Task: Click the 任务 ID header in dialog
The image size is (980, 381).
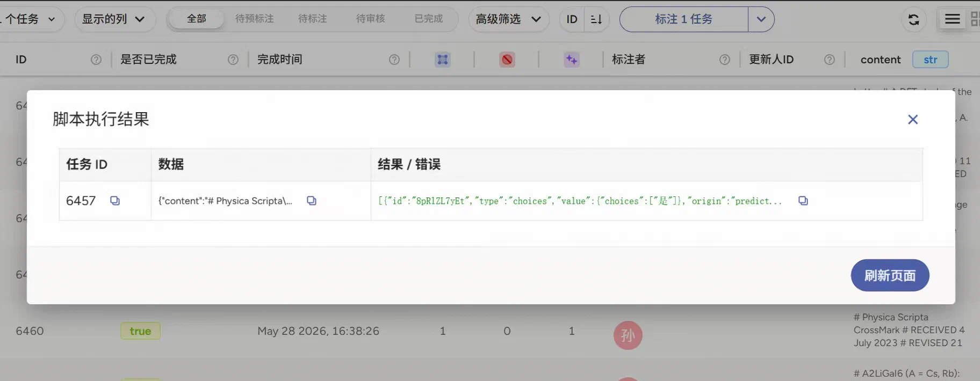Action: coord(87,164)
